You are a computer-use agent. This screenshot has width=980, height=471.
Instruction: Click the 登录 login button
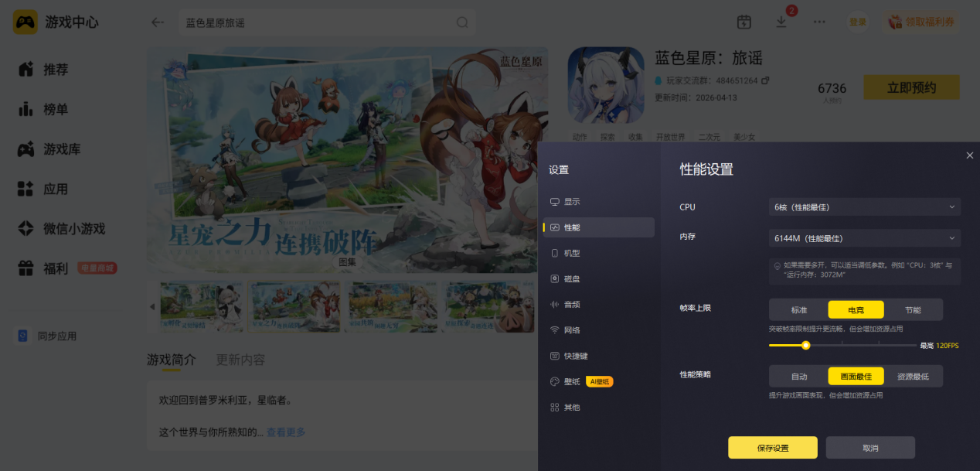click(858, 22)
